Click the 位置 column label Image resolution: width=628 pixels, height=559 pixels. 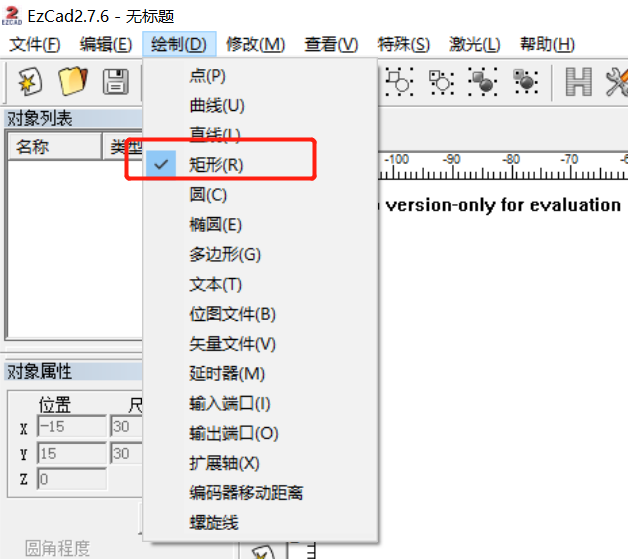click(x=54, y=404)
